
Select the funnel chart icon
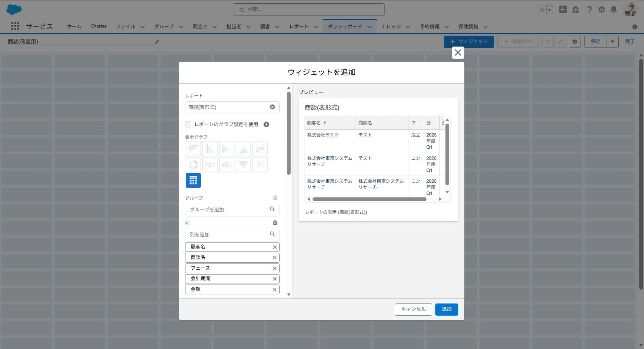click(x=243, y=165)
